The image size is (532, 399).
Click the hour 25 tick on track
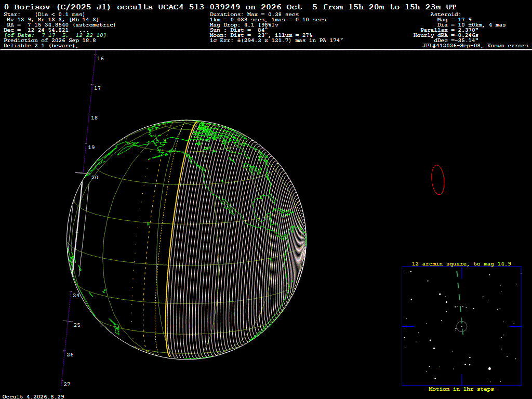coord(68,321)
